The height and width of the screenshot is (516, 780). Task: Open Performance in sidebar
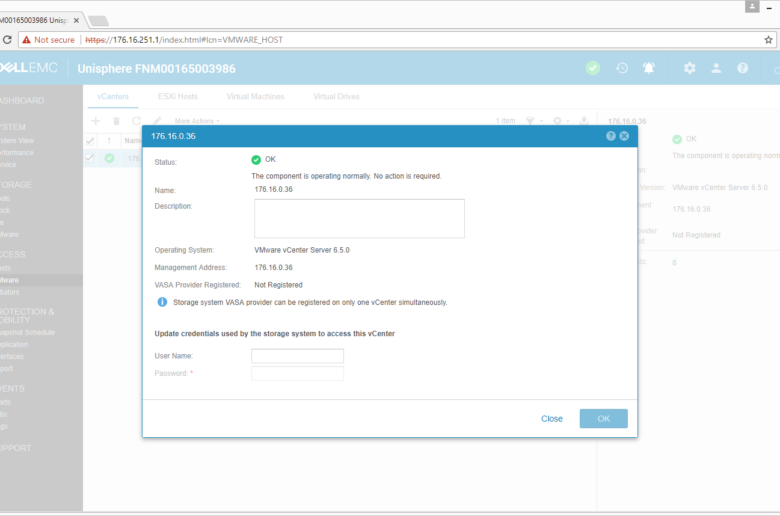17,153
